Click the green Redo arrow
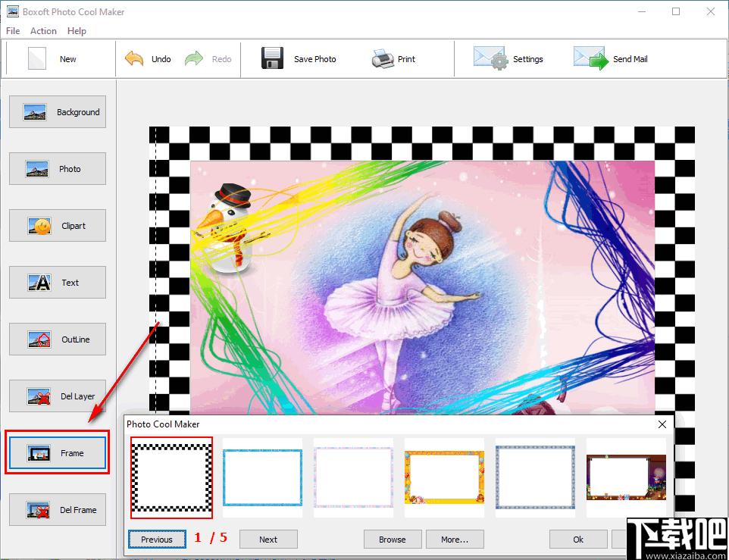Image resolution: width=729 pixels, height=560 pixels. click(x=194, y=59)
